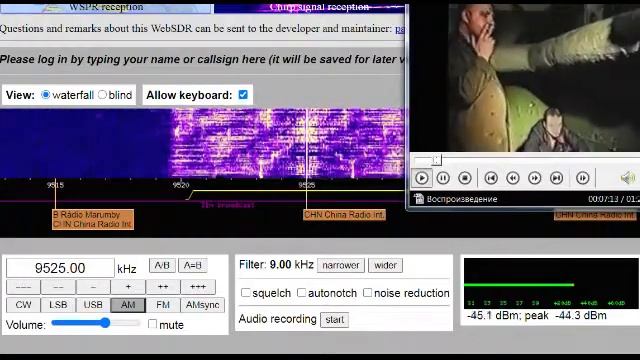Click the speaker volume icon in the media player
The width and height of the screenshot is (640, 360).
[x=627, y=178]
